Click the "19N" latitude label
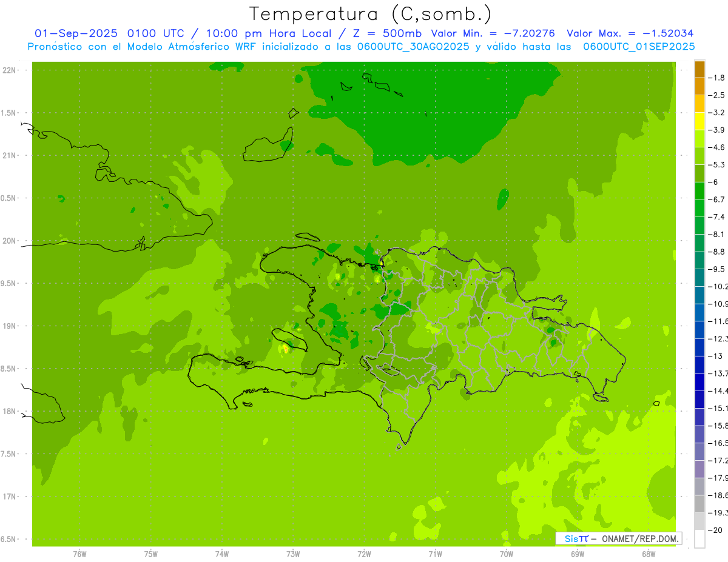Viewport: 728px width, 562px height. (x=9, y=326)
